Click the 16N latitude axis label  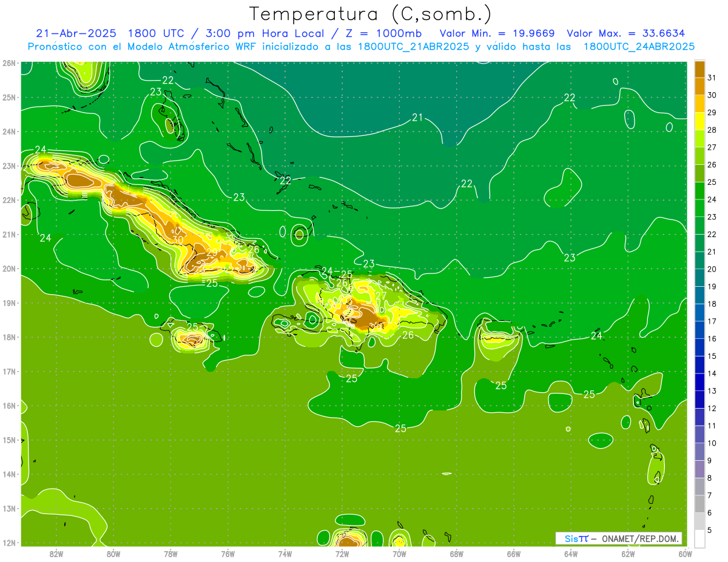pyautogui.click(x=8, y=406)
